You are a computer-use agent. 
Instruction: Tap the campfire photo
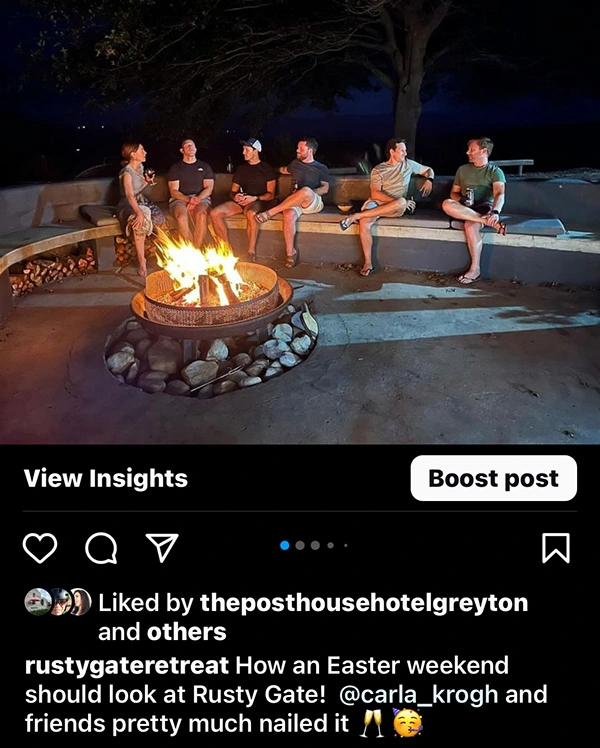300,222
